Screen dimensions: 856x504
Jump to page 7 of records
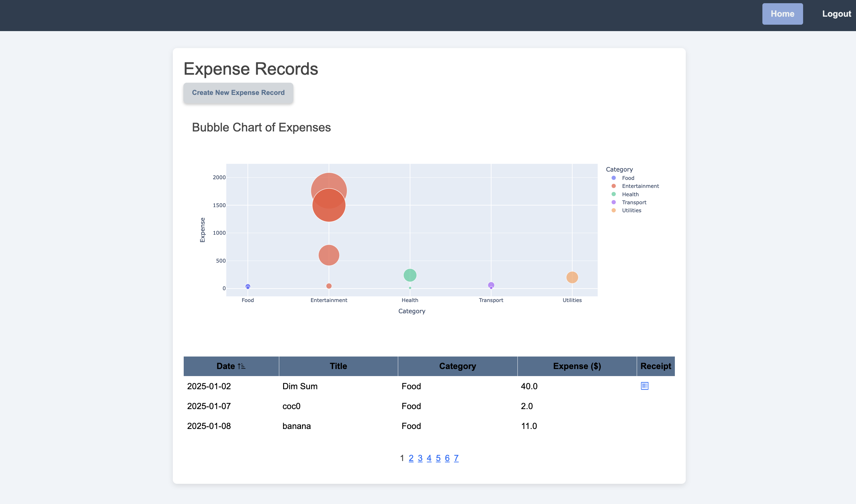click(x=456, y=458)
